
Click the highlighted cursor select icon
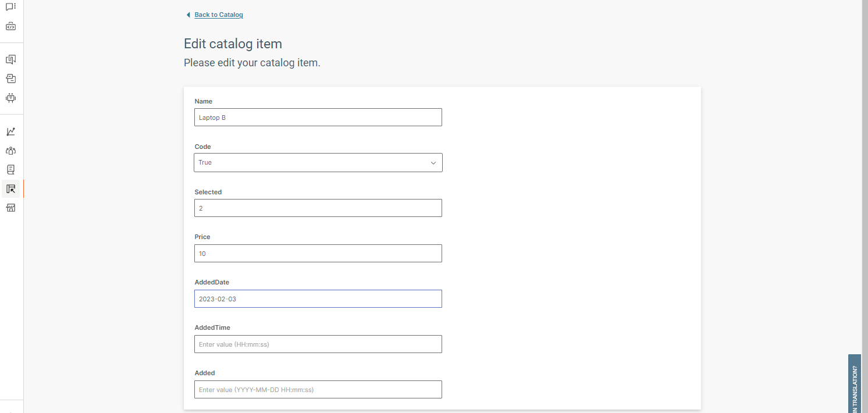(10, 188)
